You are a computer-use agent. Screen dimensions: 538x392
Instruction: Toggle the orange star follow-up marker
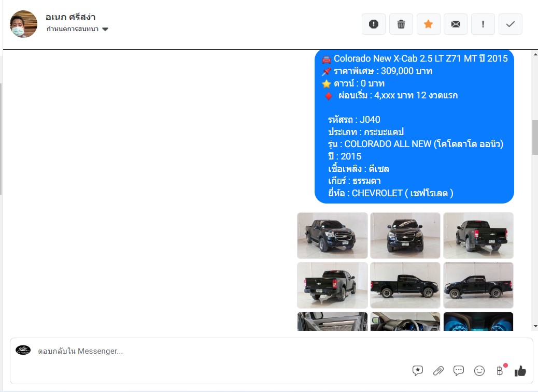tap(428, 24)
